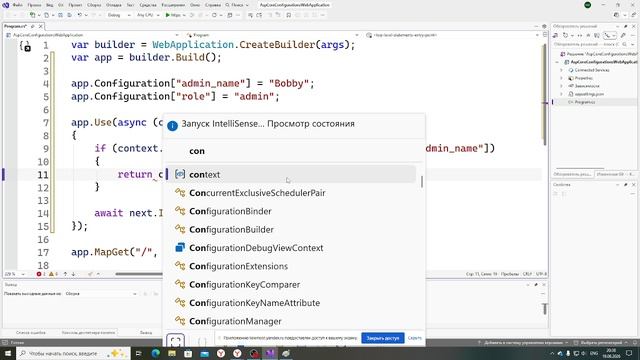Open the Program type navigation dropdown
Screen dimensions: 640x360
(271, 35)
